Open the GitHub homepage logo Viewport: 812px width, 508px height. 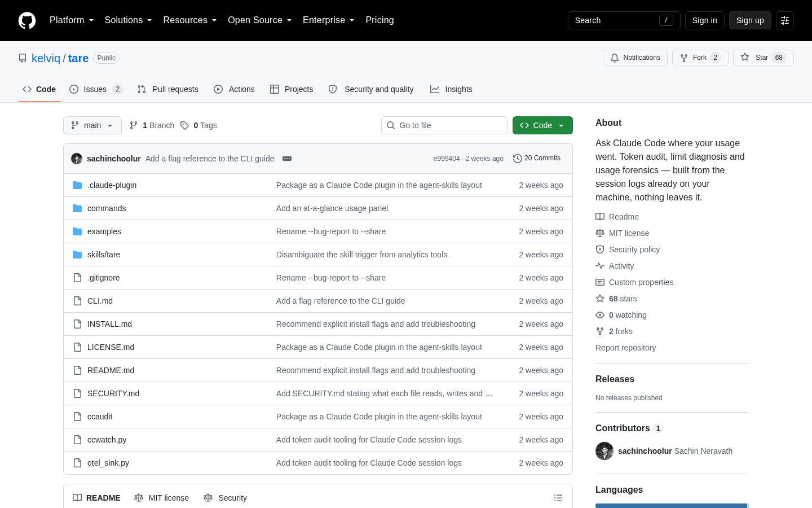(27, 20)
